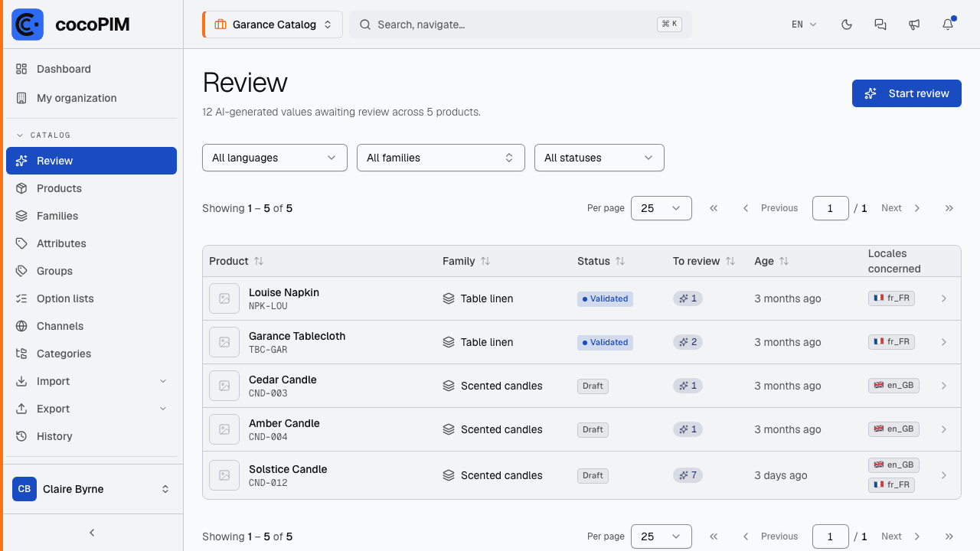980x551 pixels.
Task: Open the Garance Tablecloth row chevron
Action: tap(944, 342)
